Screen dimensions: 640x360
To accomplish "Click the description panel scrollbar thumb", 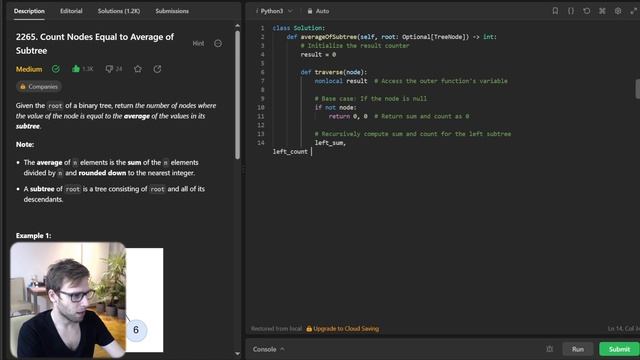I will (x=238, y=95).
